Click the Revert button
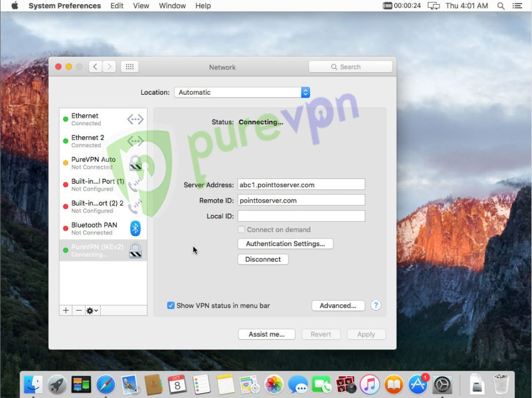The width and height of the screenshot is (532, 398). click(320, 334)
